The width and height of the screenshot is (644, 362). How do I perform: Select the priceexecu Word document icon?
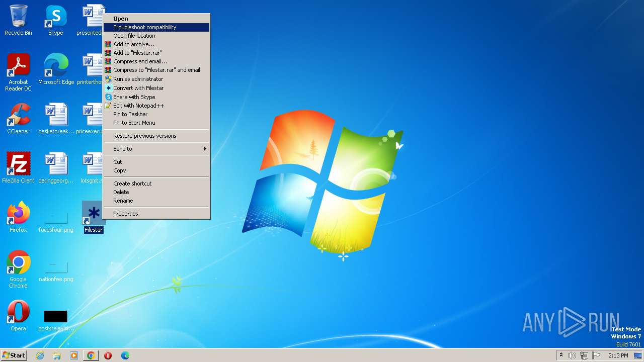[92, 119]
